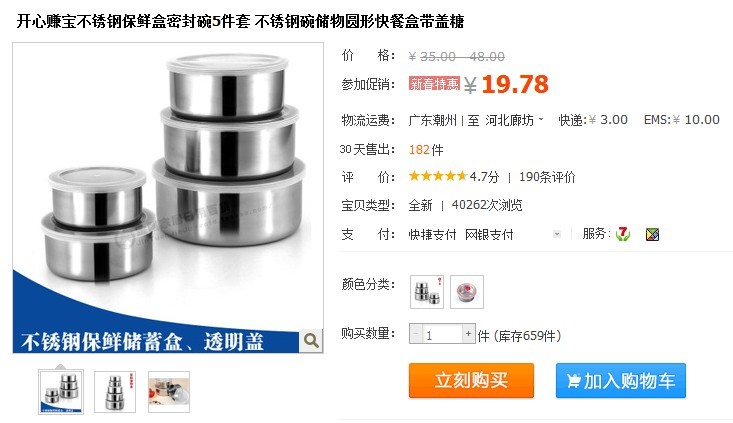Open the 190条评价 reviews link
Screen dimensions: 733x423
click(x=547, y=177)
